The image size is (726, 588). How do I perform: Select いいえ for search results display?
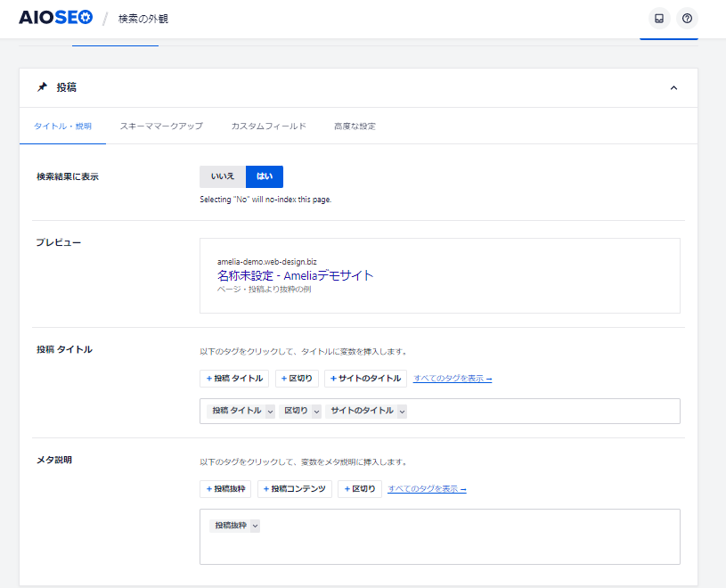pos(223,176)
